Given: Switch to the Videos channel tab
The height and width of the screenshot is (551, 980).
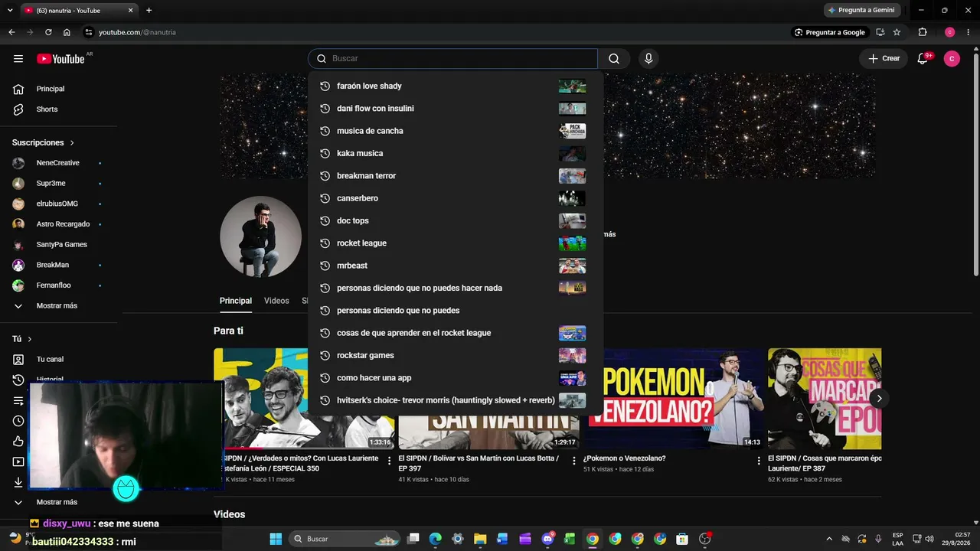Looking at the screenshot, I should click(276, 301).
